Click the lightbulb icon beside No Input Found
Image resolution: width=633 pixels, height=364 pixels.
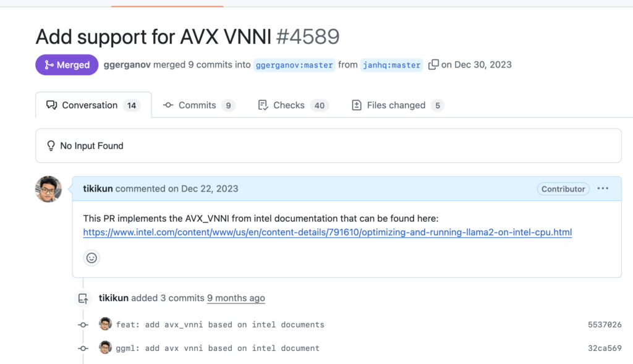point(51,145)
